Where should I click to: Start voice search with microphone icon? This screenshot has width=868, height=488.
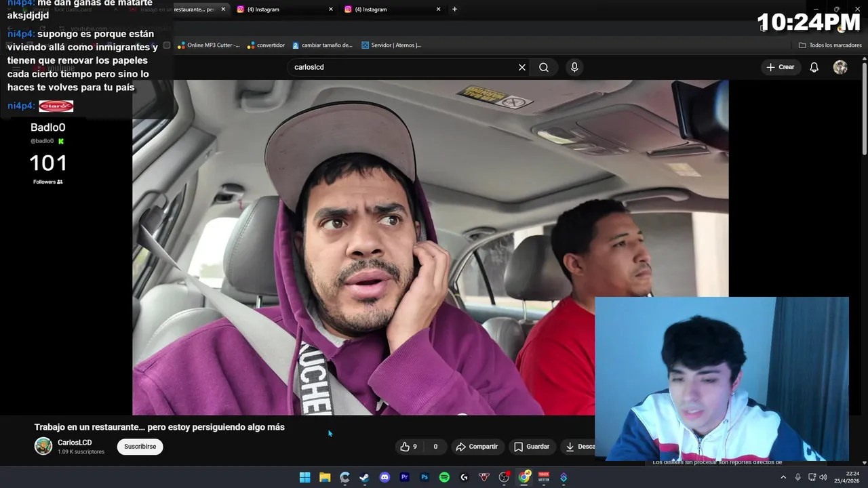(574, 67)
